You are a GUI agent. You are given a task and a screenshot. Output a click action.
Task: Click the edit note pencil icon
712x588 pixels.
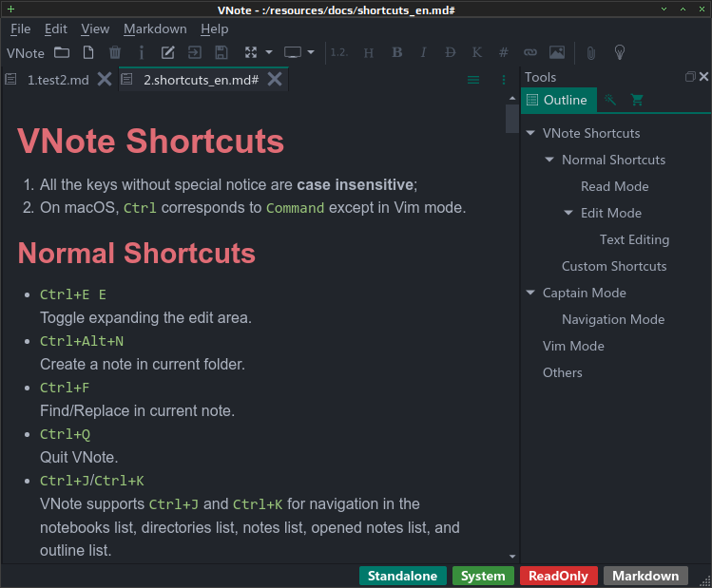point(167,52)
